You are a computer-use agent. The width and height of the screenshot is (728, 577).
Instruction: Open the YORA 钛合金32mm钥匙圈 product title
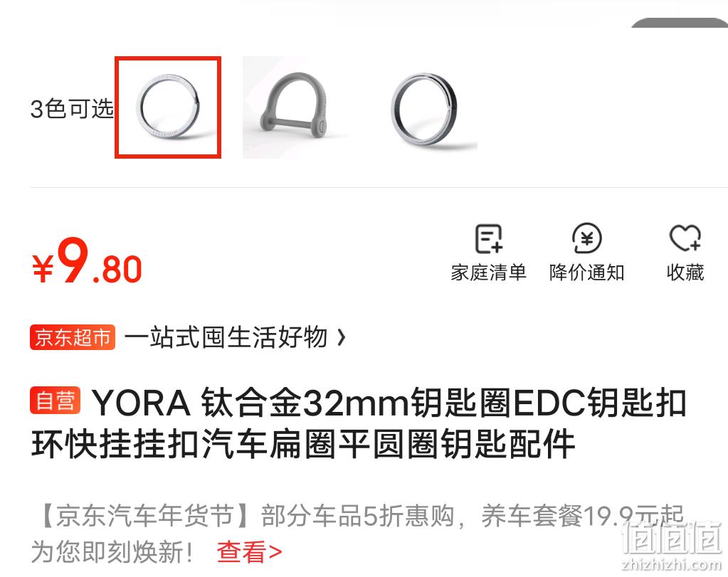click(359, 423)
